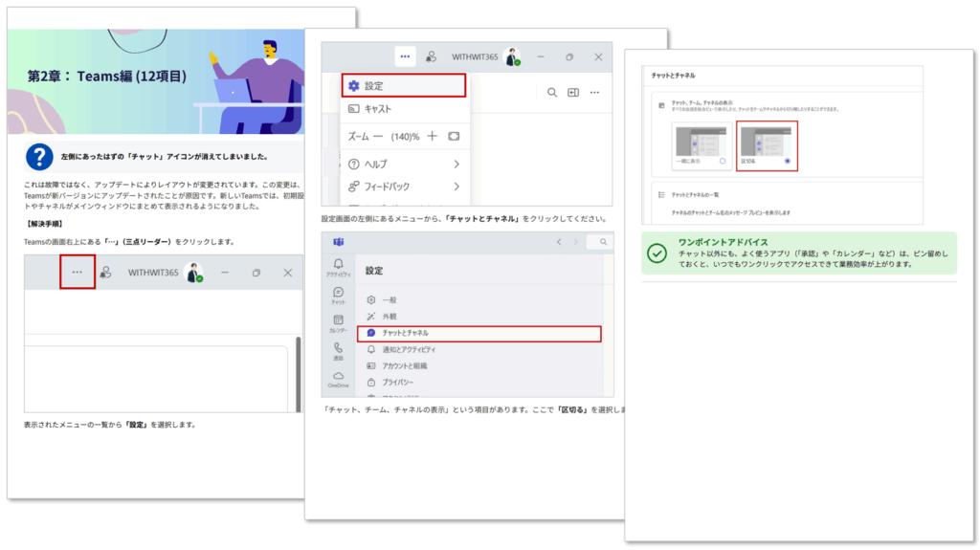
Task: Click the 区切る layout preview thumbnail
Action: click(766, 141)
